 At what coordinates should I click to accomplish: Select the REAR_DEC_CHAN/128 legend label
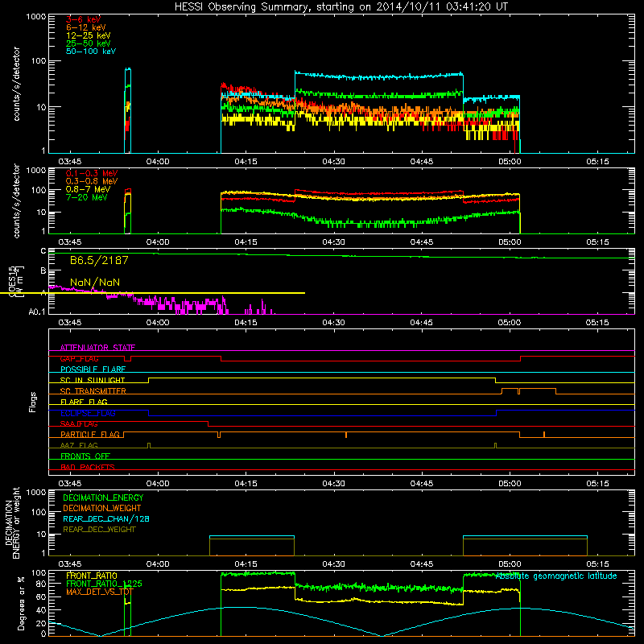(x=106, y=519)
